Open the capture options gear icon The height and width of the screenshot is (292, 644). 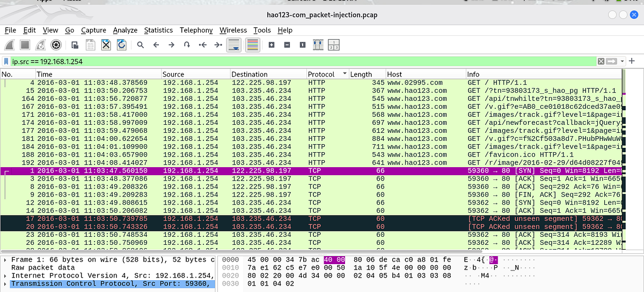click(55, 45)
